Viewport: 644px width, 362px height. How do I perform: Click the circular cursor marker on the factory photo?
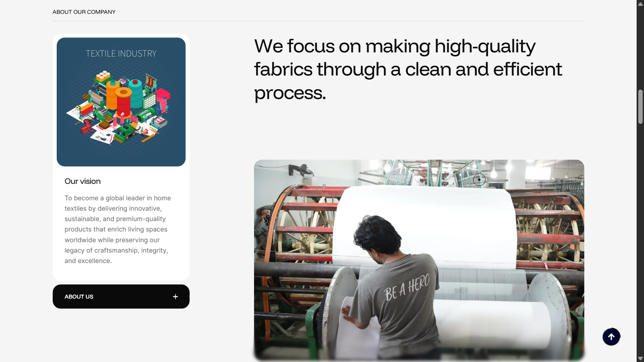point(479,179)
